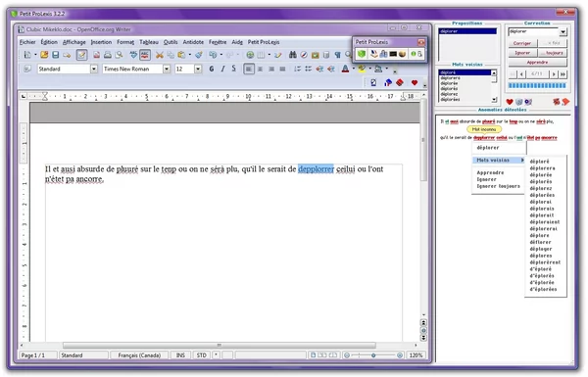Click the Ignorer button in Correction panel
The height and width of the screenshot is (377, 588).
tap(522, 53)
